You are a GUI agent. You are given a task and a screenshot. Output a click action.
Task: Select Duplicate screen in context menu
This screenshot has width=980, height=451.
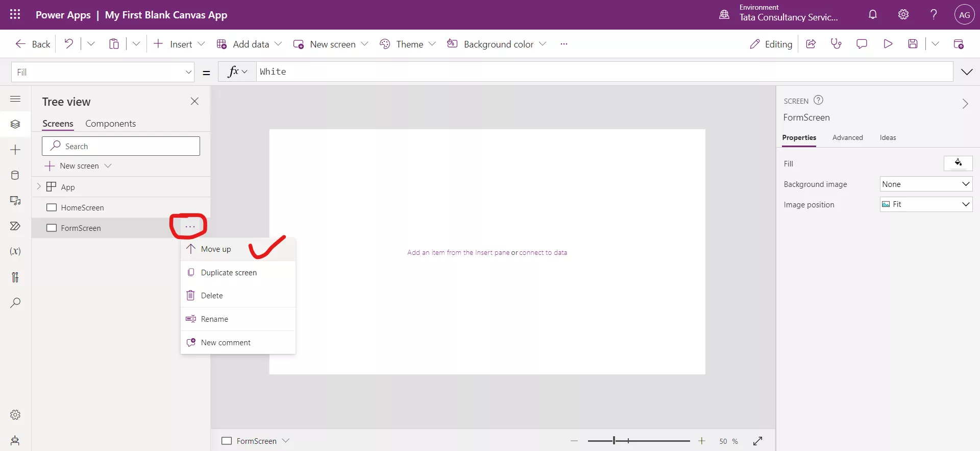(238, 273)
